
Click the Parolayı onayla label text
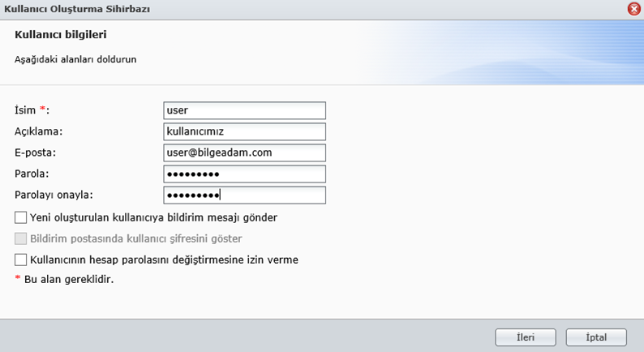click(x=54, y=195)
